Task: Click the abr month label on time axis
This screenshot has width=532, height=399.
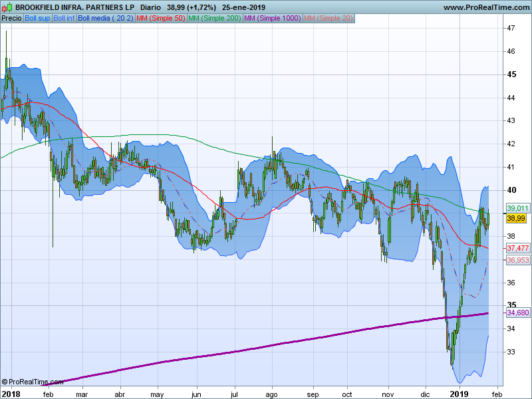Action: point(120,394)
